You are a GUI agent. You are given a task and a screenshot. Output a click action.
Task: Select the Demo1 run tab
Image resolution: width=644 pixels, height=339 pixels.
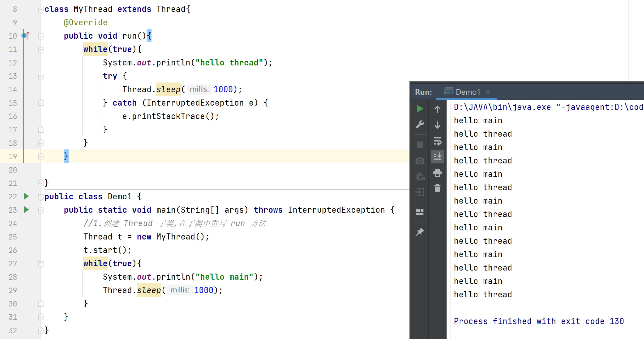467,92
